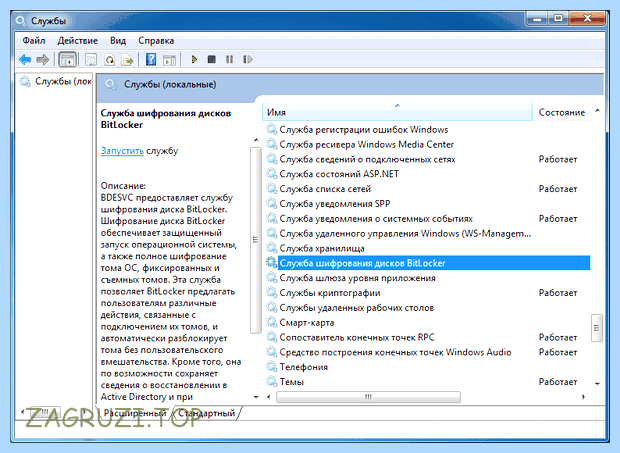This screenshot has width=620, height=453.
Task: Toggle the action pane toolbar icon
Action: (x=169, y=60)
